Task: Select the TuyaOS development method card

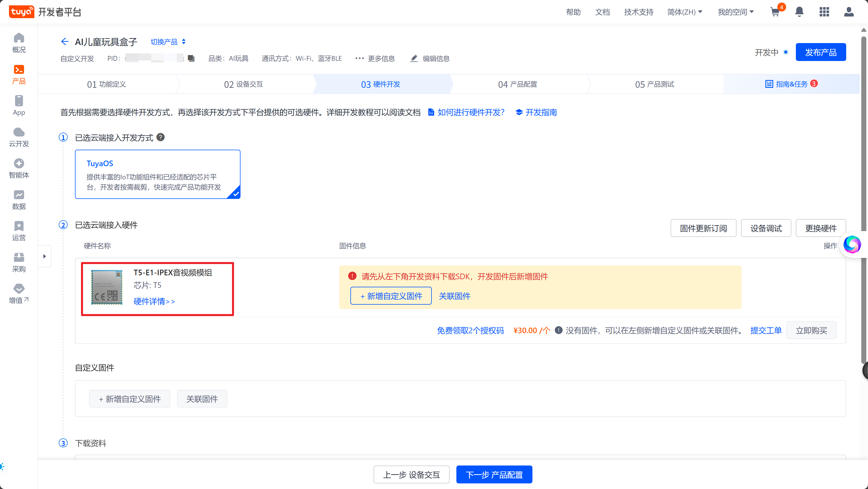Action: (x=157, y=174)
